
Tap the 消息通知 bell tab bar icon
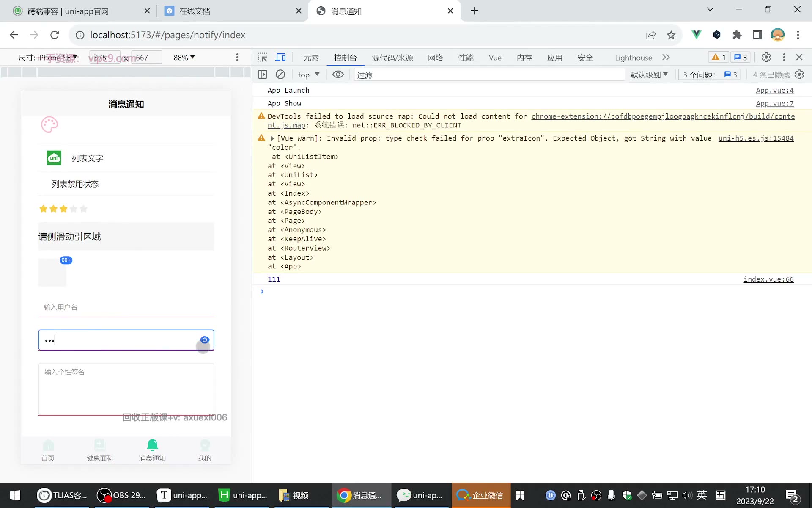pyautogui.click(x=152, y=444)
